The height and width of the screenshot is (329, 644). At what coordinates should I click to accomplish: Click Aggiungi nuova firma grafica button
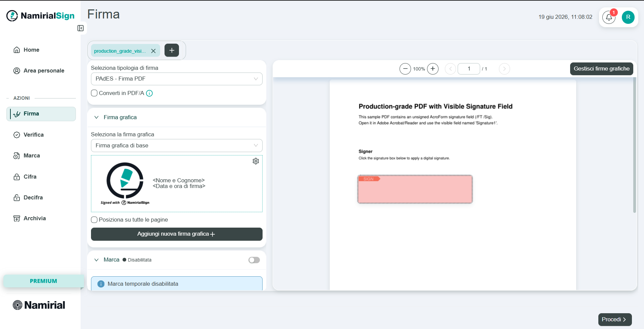[177, 234]
